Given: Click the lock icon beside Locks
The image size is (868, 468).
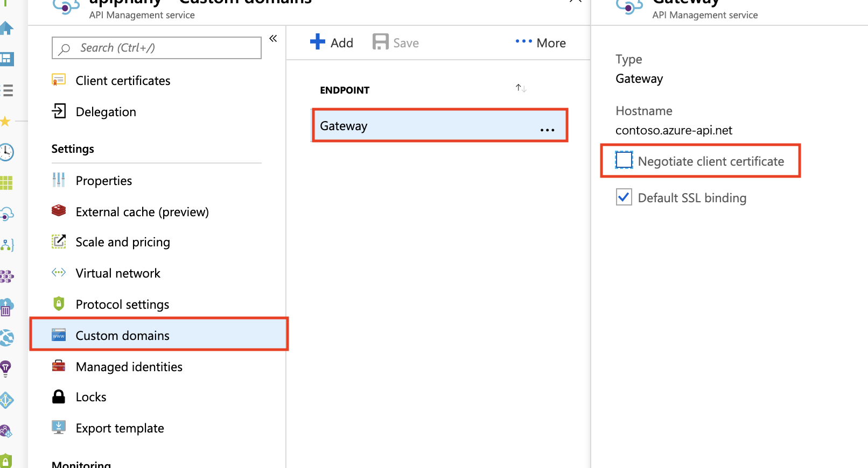Looking at the screenshot, I should point(58,397).
